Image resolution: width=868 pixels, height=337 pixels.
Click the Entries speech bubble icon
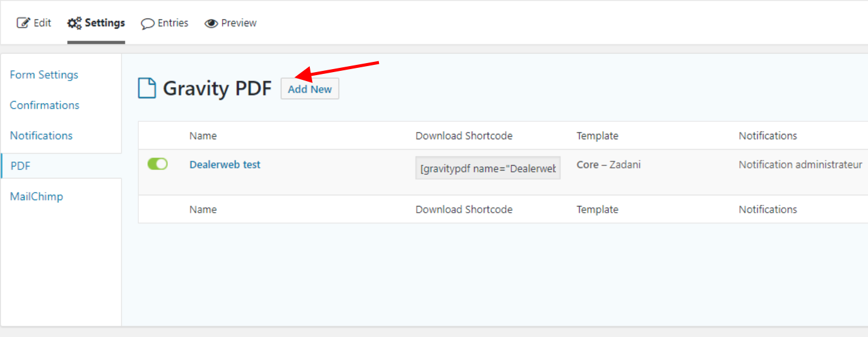pyautogui.click(x=147, y=24)
